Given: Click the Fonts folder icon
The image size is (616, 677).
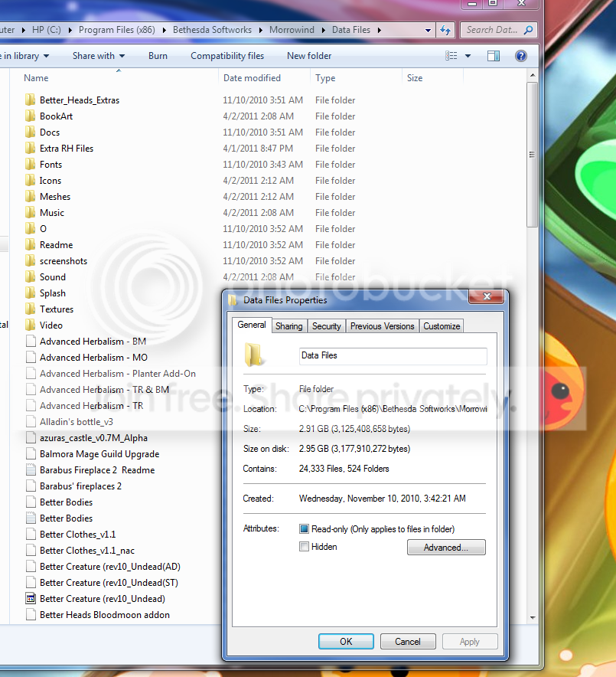Looking at the screenshot, I should [30, 165].
